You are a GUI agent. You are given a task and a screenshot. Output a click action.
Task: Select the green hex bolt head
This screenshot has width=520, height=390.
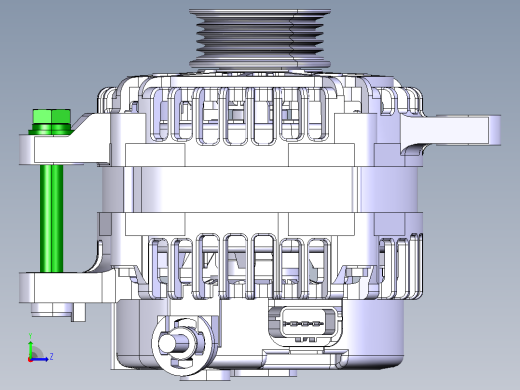click(x=52, y=117)
